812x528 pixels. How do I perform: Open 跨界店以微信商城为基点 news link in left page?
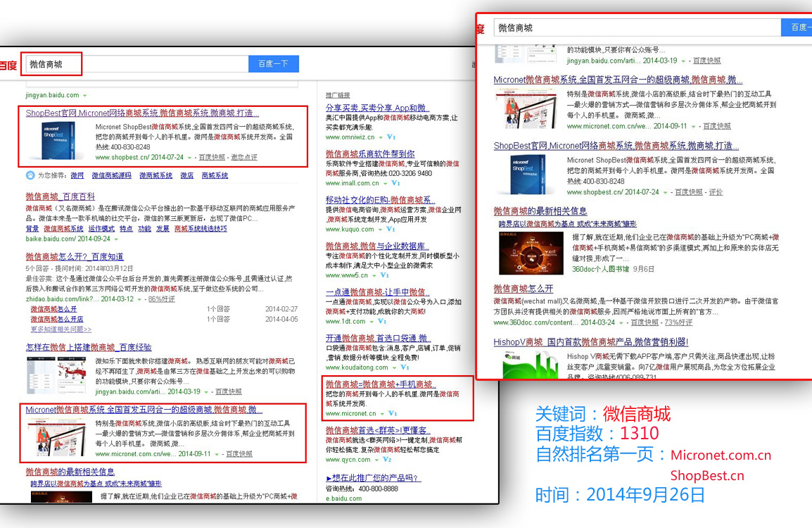(x=96, y=484)
